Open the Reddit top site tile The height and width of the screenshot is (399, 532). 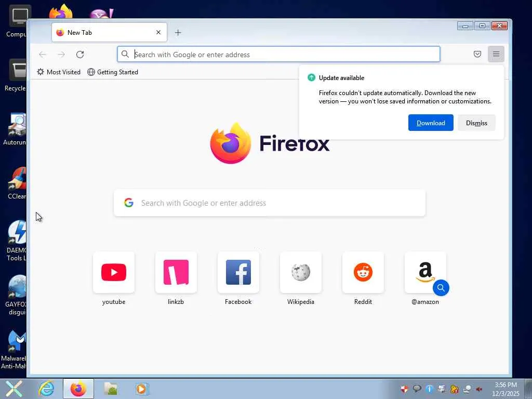click(x=363, y=272)
